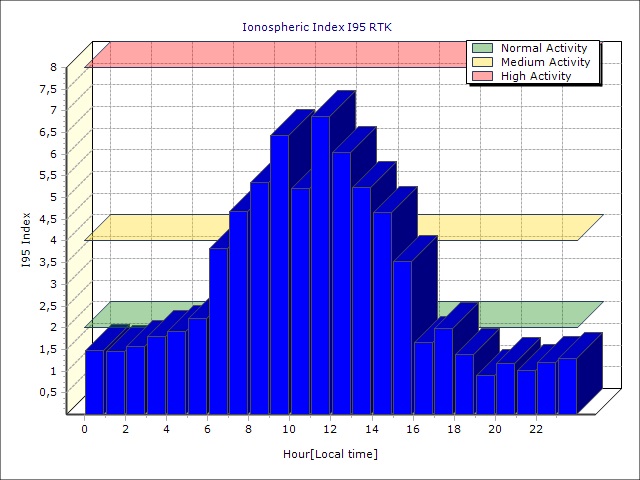The image size is (640, 480).
Task: Click the last blue bar on the right
Action: (567, 385)
